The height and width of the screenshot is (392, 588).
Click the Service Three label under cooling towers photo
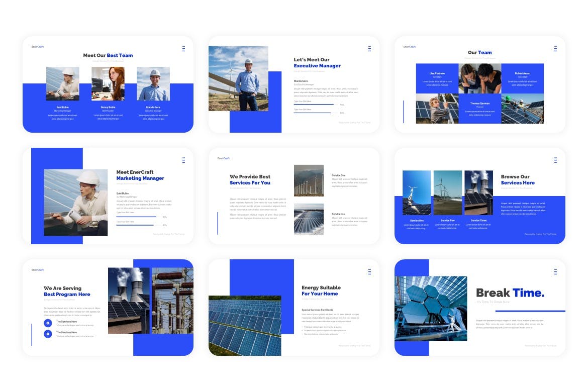click(x=478, y=221)
